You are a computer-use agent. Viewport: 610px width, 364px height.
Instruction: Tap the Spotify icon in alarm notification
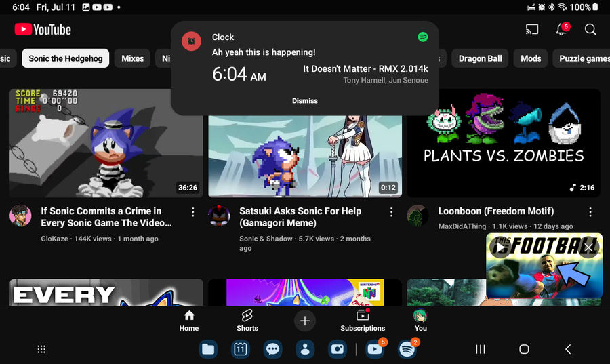(x=423, y=37)
